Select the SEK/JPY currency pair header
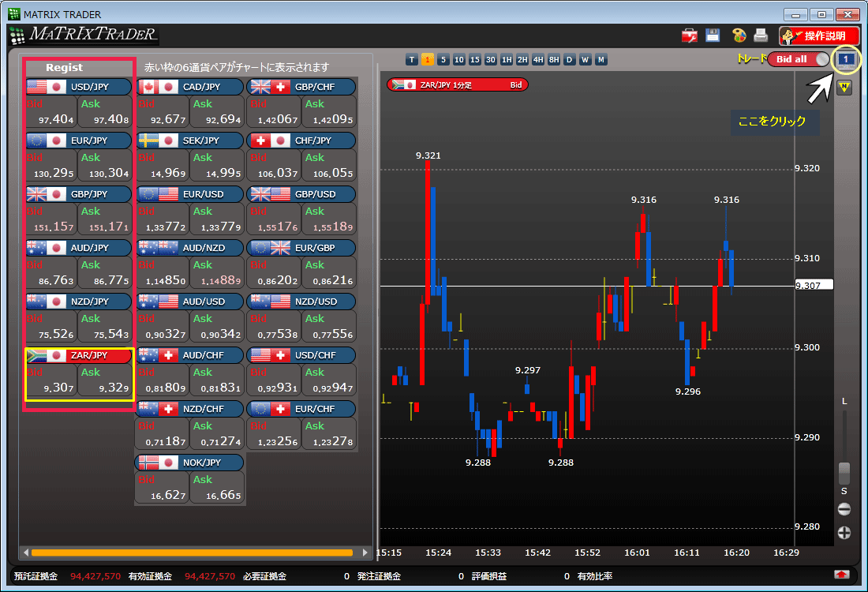Screen dimensions: 868x592 tap(190, 141)
